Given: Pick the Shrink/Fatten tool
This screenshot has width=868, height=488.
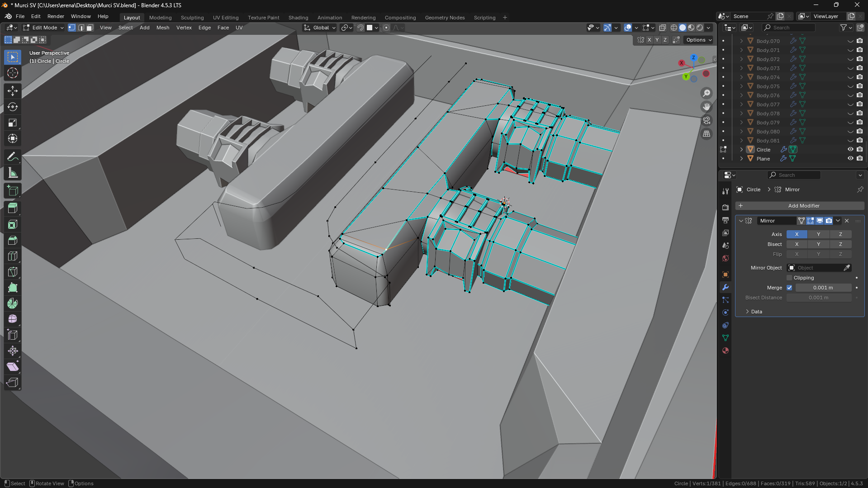Looking at the screenshot, I should pyautogui.click(x=13, y=351).
